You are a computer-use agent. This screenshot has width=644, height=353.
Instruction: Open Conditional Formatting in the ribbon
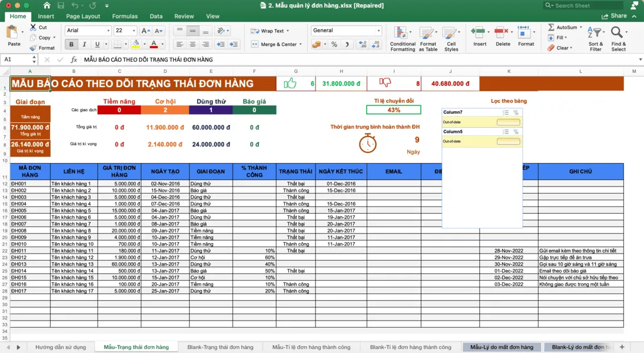tap(403, 34)
